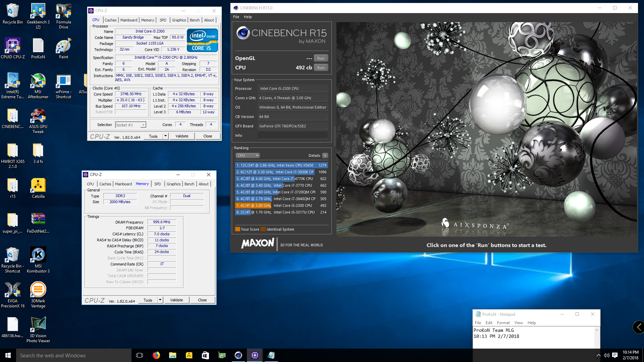Open the r15 folder icon
644x362 pixels.
tap(12, 188)
